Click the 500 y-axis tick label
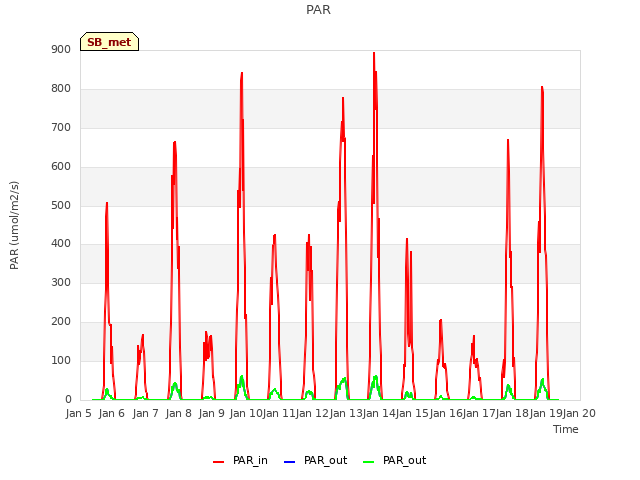The width and height of the screenshot is (640, 480). (61, 205)
